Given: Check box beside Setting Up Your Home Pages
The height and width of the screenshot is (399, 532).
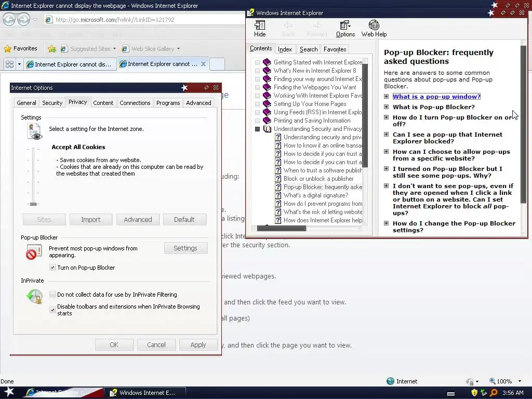Looking at the screenshot, I should [x=258, y=104].
